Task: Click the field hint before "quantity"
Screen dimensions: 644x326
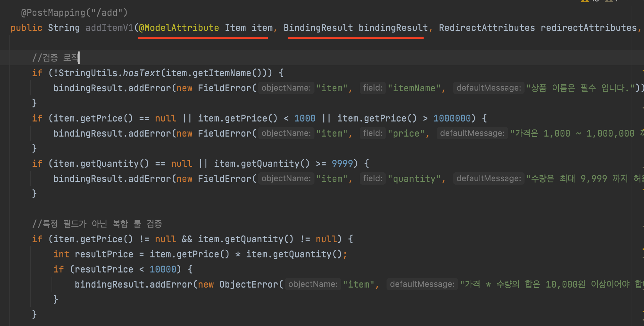Action: tap(372, 179)
